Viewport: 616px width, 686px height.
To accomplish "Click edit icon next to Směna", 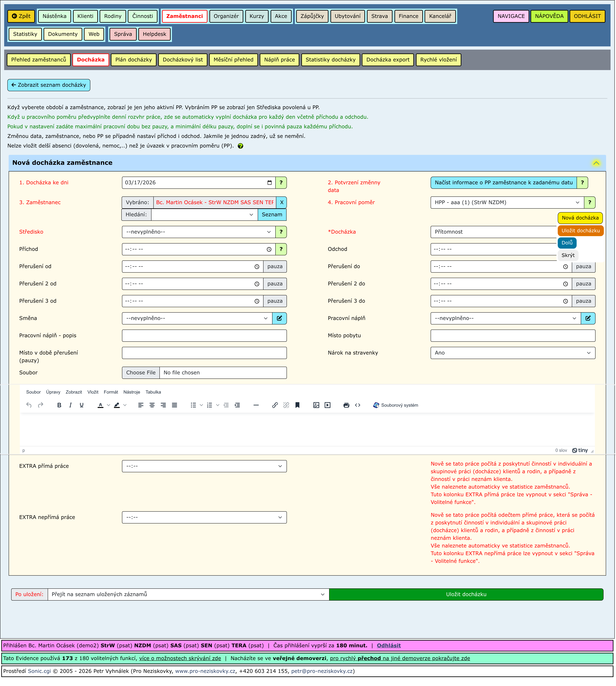I will [279, 318].
